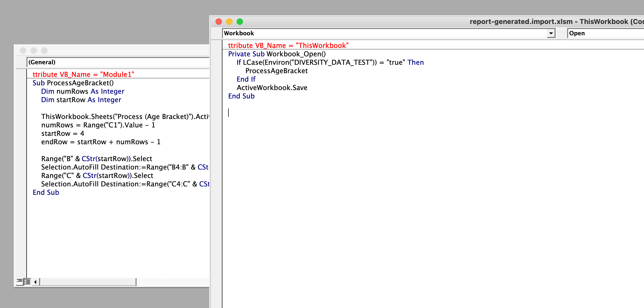Click the startRow = 4 line

63,133
